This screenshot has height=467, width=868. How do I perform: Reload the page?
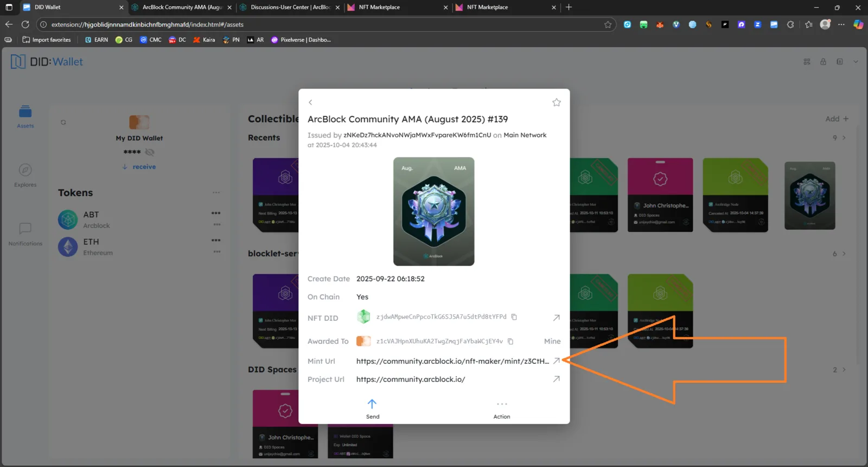tap(25, 24)
